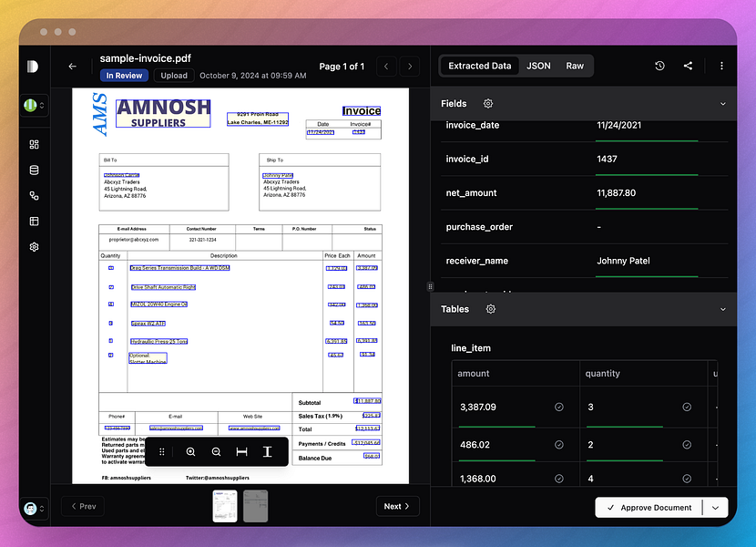Viewport: 756px width, 547px height.
Task: Open the dashboard grid icon in sidebar
Action: (x=34, y=144)
